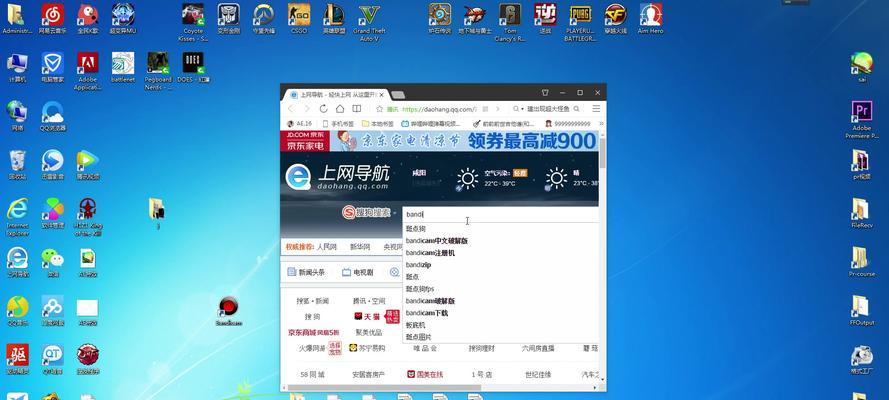889x400 pixels.
Task: Open the reading mode book icon
Action: tap(357, 109)
